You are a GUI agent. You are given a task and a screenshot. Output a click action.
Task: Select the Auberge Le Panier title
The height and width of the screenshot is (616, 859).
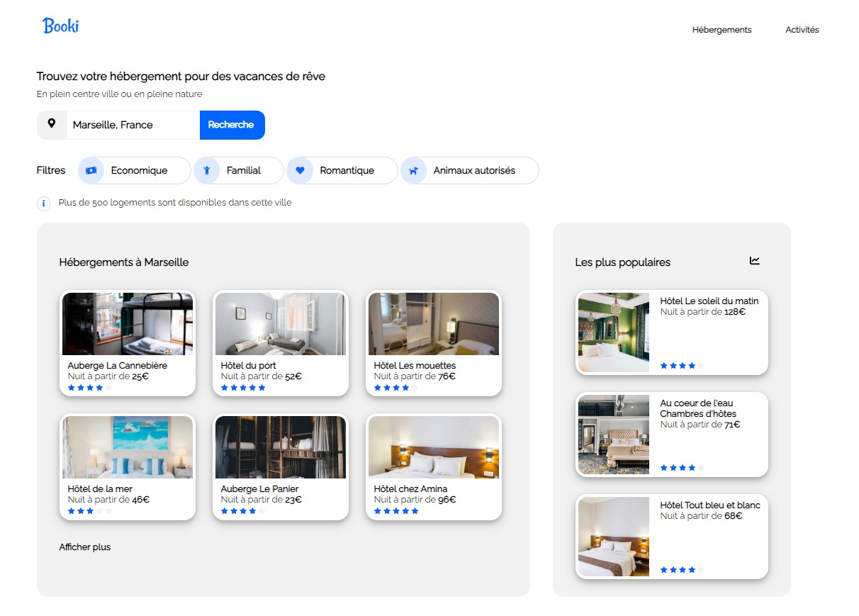(x=260, y=489)
